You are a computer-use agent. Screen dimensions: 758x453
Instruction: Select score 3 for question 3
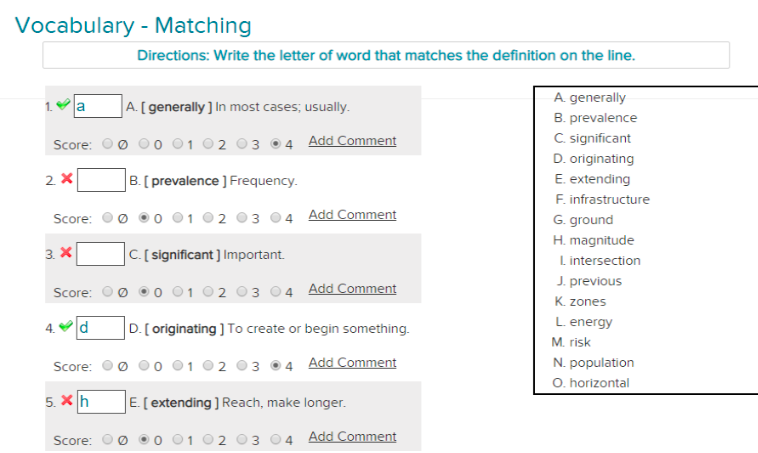coord(242,291)
